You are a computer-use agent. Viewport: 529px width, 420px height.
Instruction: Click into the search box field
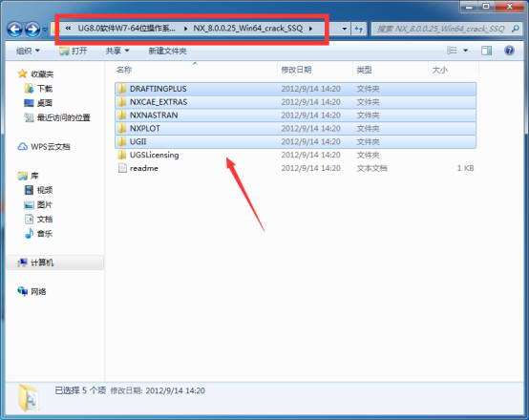[x=441, y=29]
